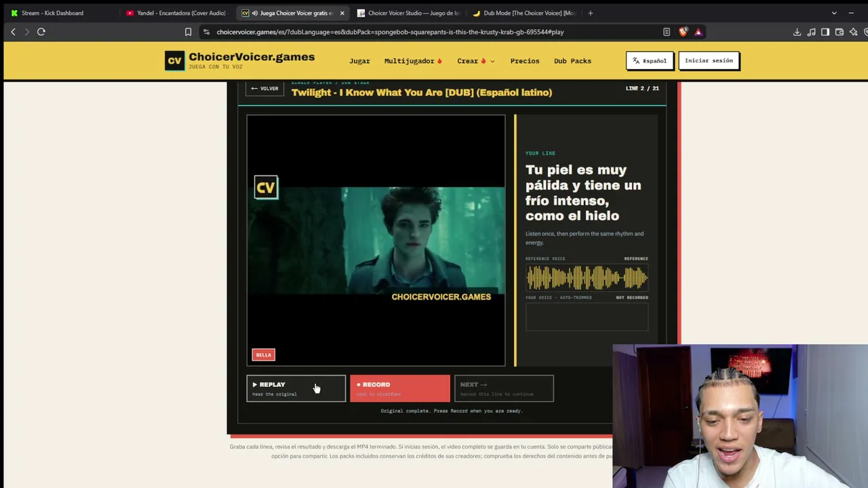Open a new browser tab
868x488 pixels.
click(591, 13)
